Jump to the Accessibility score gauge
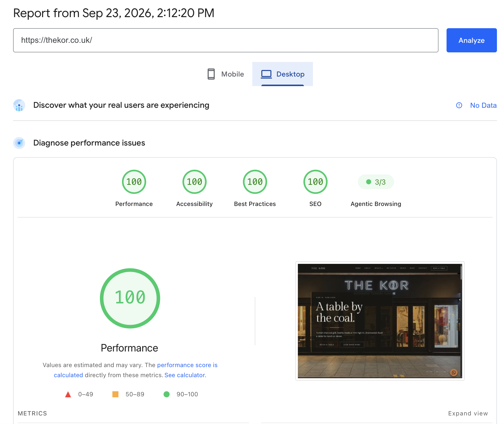The image size is (504, 424). click(x=195, y=182)
